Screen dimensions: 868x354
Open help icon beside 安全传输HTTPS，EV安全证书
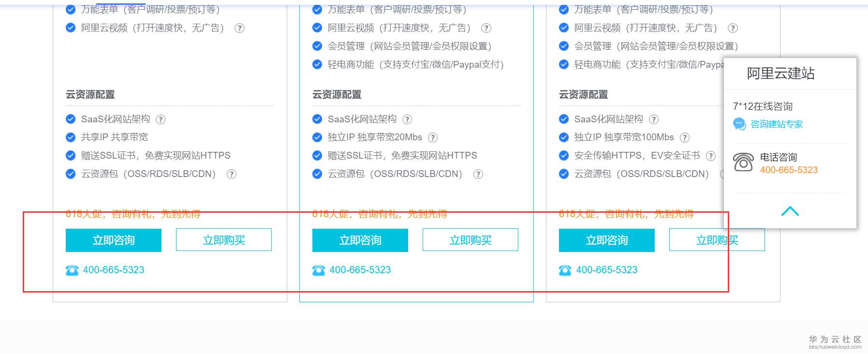711,156
